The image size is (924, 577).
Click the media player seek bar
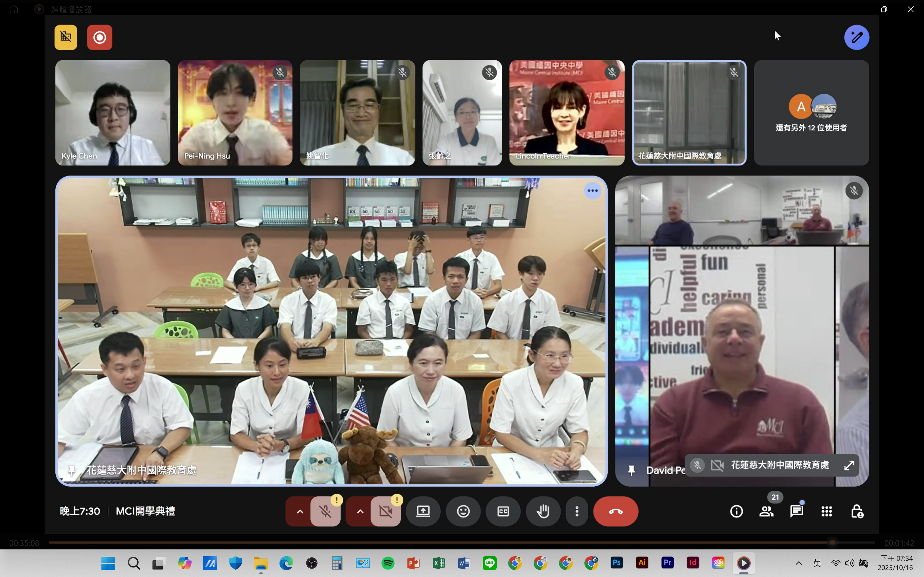pos(458,542)
